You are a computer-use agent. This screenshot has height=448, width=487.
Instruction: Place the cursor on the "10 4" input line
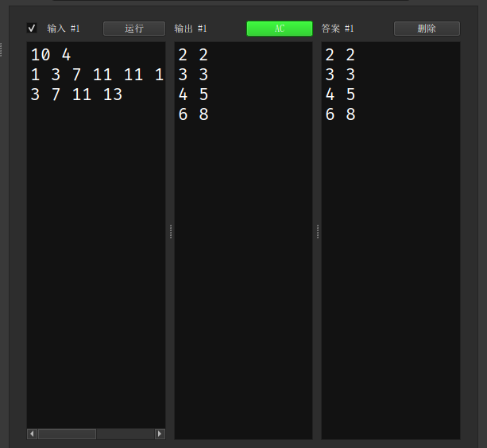[51, 56]
